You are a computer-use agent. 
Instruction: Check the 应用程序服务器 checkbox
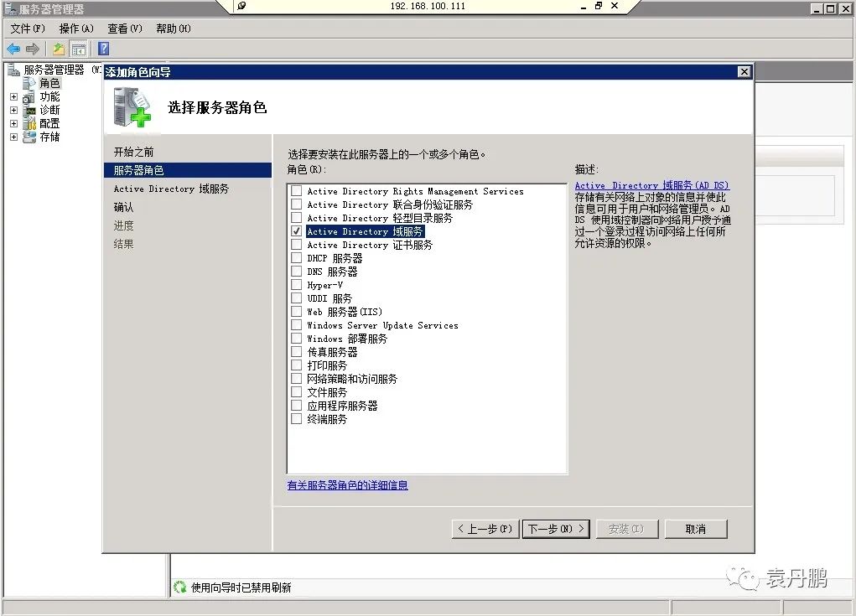(x=297, y=406)
